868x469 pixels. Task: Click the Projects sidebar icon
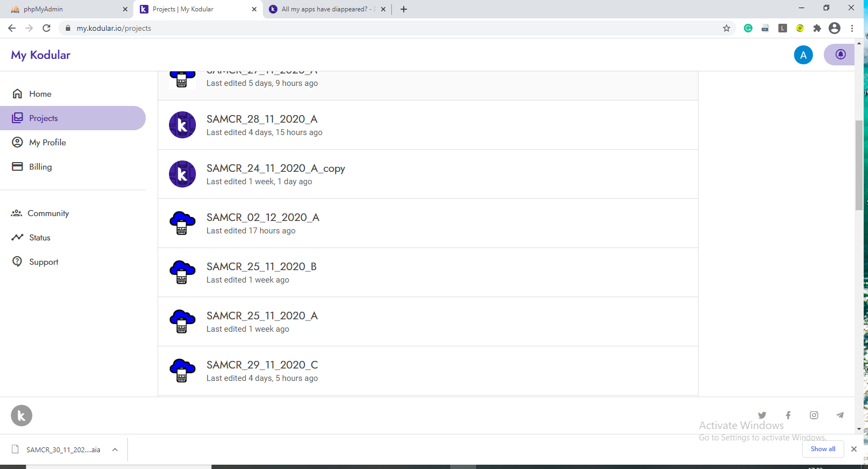tap(18, 118)
